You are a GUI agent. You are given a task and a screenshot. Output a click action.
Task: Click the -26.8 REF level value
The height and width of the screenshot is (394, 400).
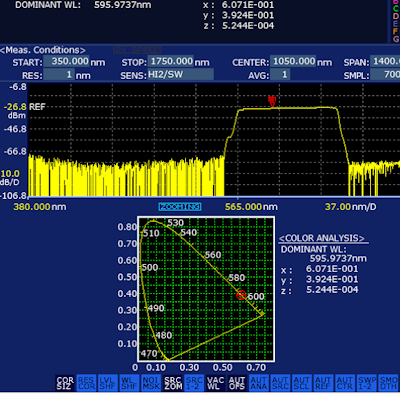tap(15, 107)
